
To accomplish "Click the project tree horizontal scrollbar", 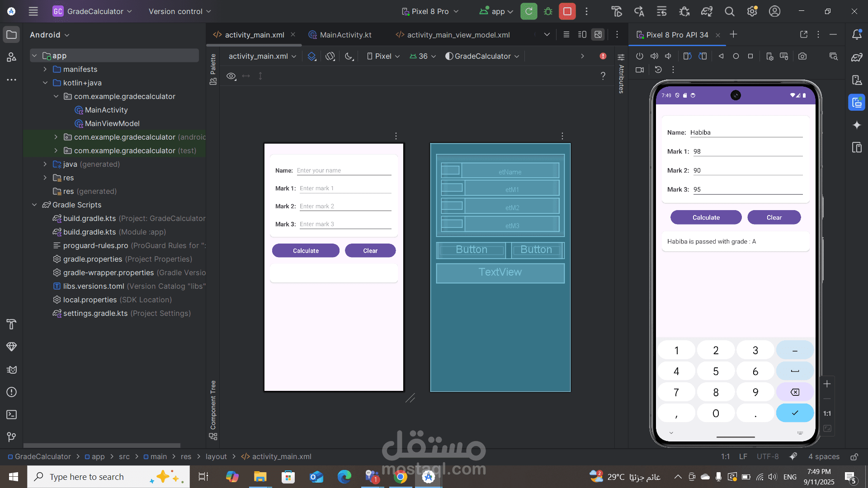I will coord(102,445).
